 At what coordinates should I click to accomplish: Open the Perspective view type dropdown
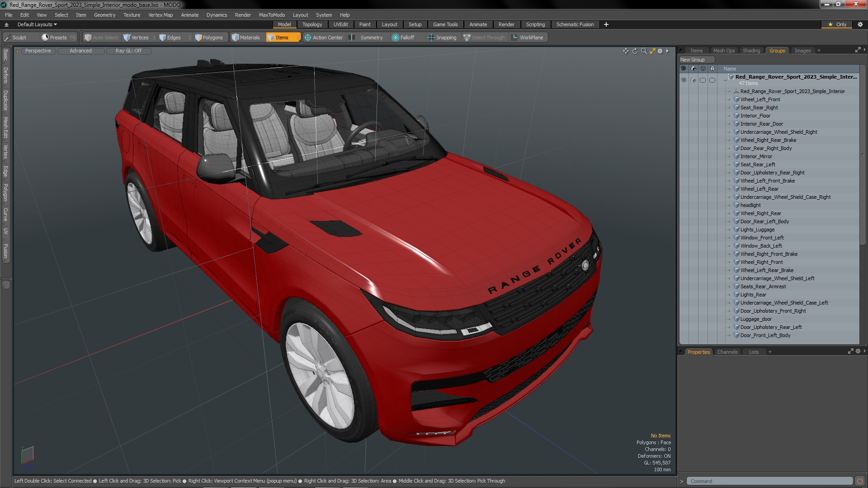[38, 51]
